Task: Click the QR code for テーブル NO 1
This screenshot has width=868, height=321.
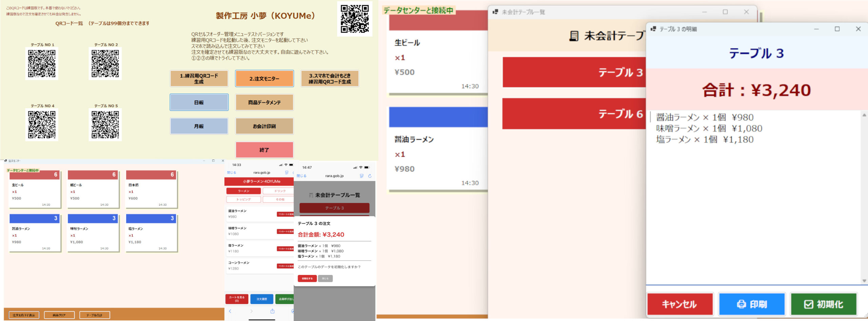Action: point(42,64)
